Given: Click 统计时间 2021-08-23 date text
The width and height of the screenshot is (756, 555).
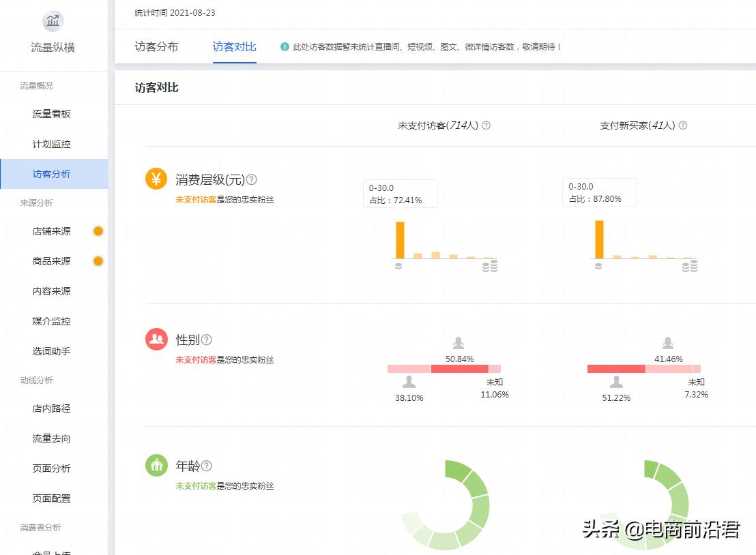Looking at the screenshot, I should pos(175,13).
